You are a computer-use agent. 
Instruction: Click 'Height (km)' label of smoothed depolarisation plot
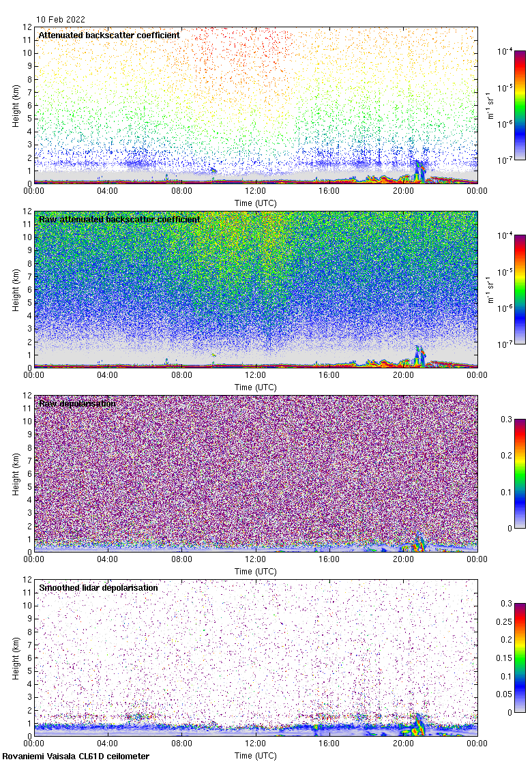pyautogui.click(x=16, y=658)
